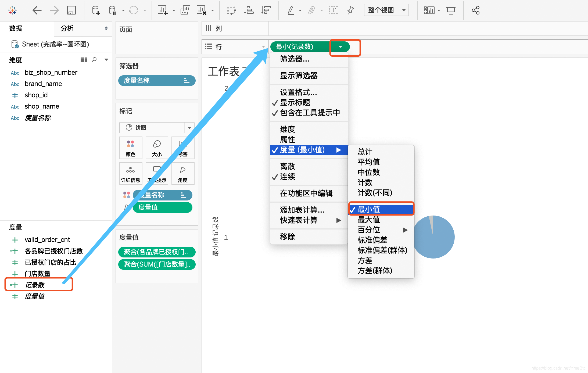Screen dimensions: 588x373
Task: Choose 中位数 aggregation
Action: point(381,172)
